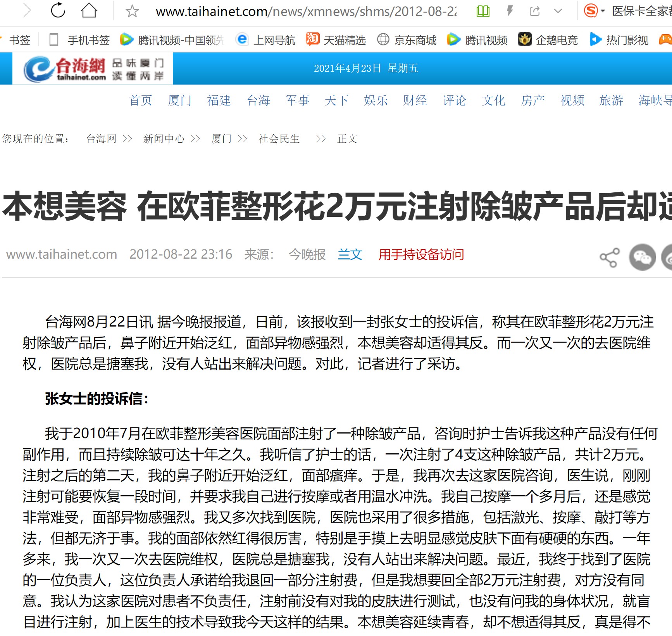Image resolution: width=672 pixels, height=636 pixels.
Task: Open 上网导航 bookmark
Action: 265,40
